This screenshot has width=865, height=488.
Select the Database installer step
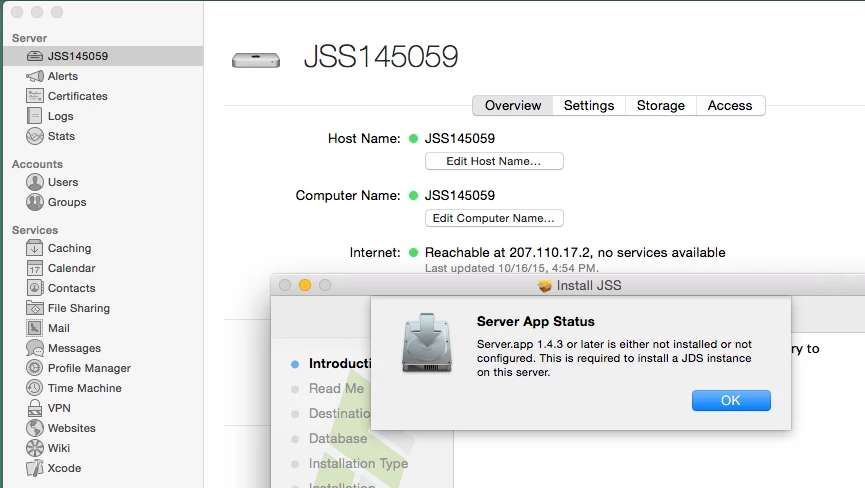pyautogui.click(x=338, y=438)
